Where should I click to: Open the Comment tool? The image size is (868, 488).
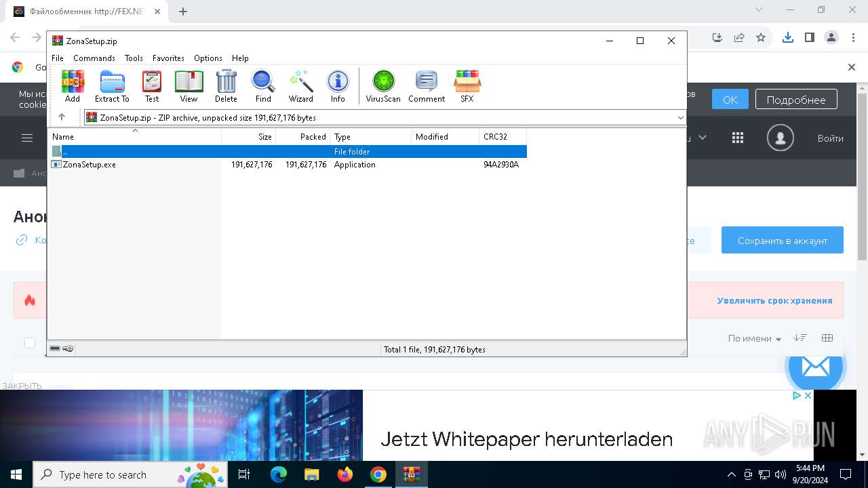(x=427, y=86)
